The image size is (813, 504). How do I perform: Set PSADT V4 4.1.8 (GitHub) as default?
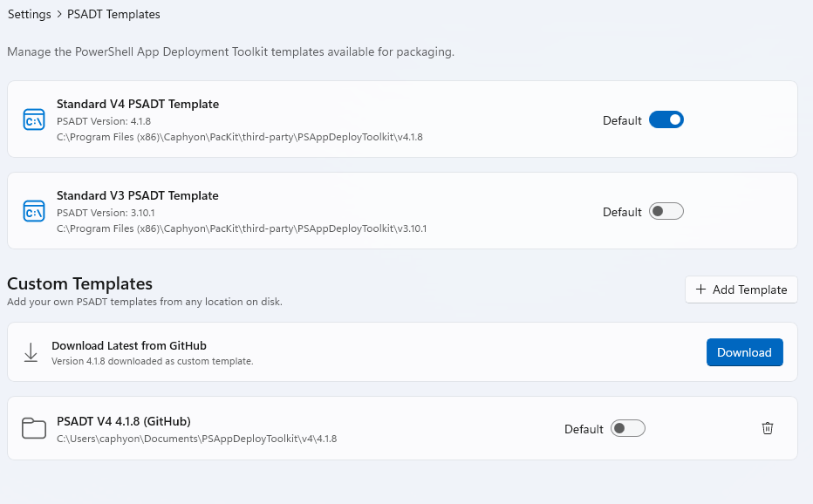[x=628, y=428]
